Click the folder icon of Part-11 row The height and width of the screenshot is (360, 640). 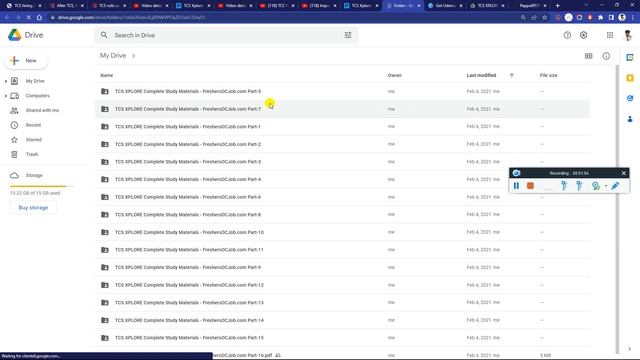coord(105,249)
